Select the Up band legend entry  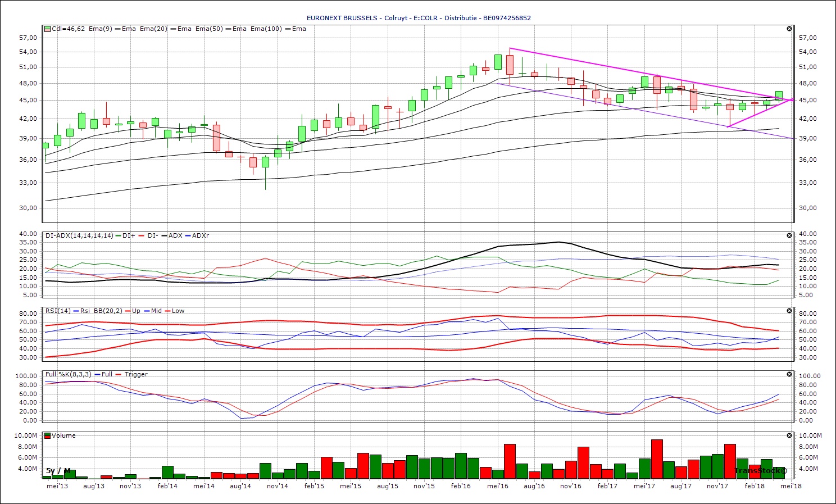tap(136, 311)
